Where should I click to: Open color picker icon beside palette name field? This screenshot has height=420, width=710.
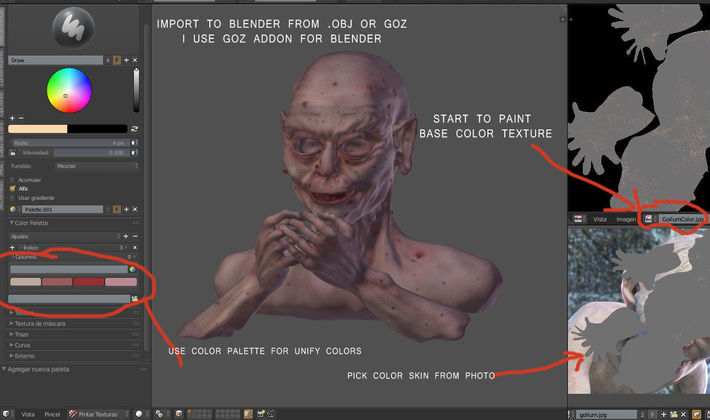(133, 269)
